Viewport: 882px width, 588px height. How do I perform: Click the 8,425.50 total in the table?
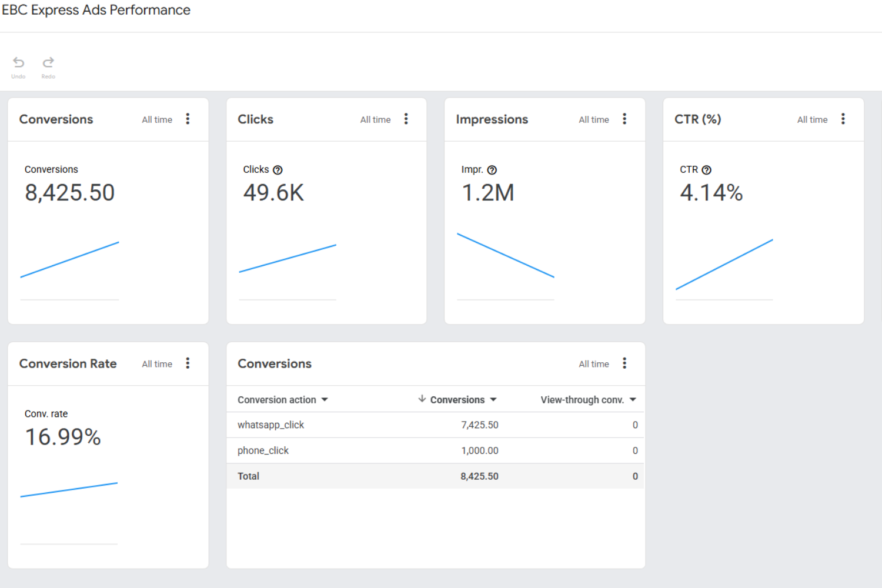pos(479,476)
